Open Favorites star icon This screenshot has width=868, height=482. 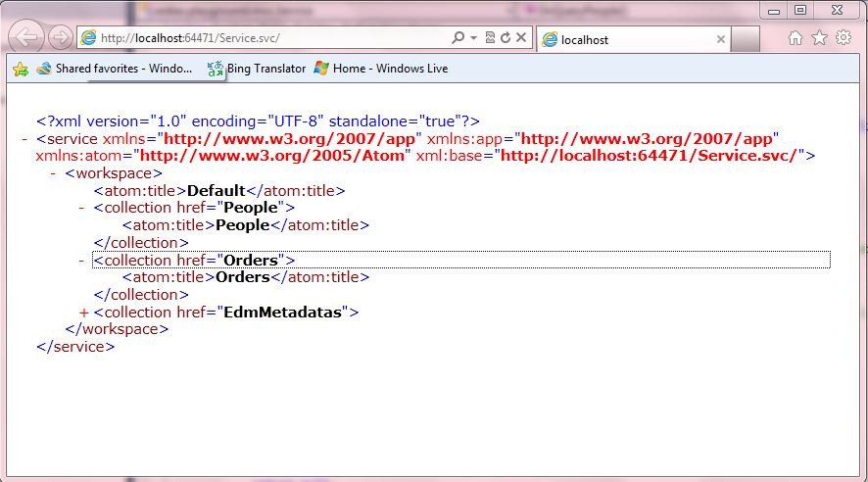(x=819, y=38)
